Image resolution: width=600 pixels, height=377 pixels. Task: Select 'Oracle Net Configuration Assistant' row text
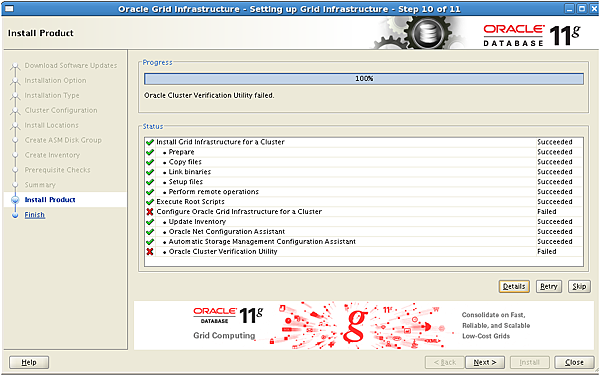click(227, 232)
